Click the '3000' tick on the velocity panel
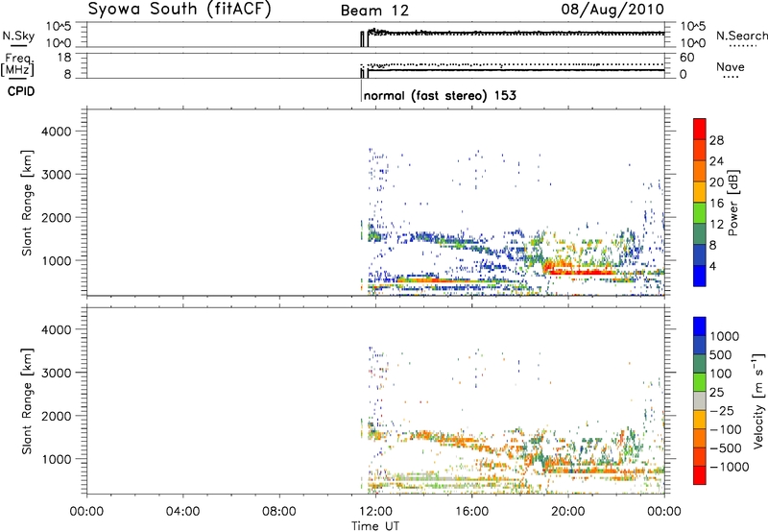The width and height of the screenshot is (768, 532). [x=56, y=373]
